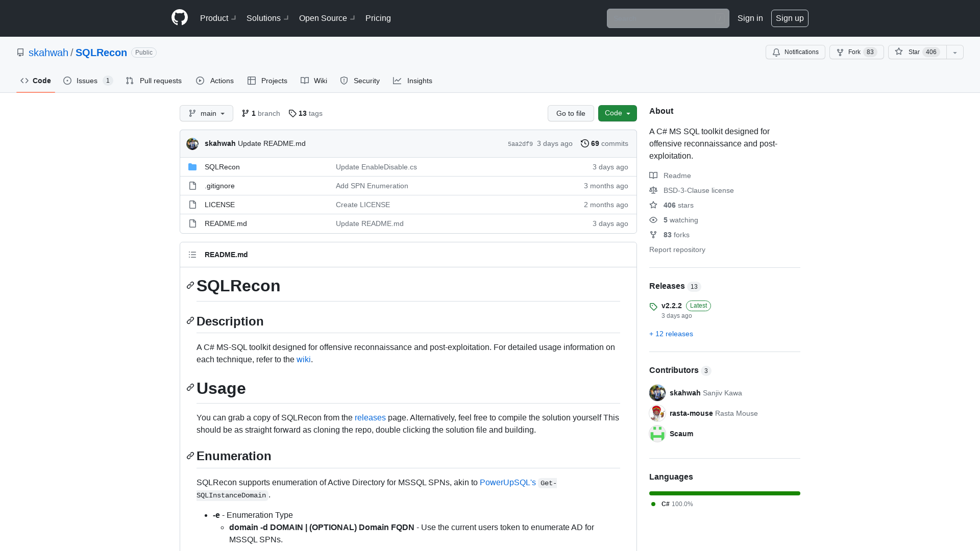Screen dimensions: 980x551
Task: Click the skahwah commit author avatar
Action: click(x=192, y=144)
